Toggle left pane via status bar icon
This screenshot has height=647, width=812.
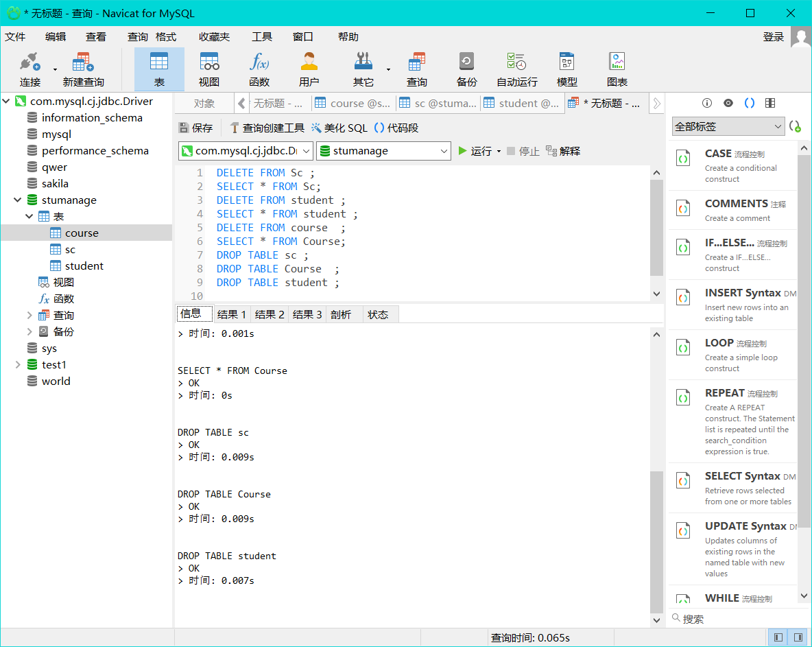pyautogui.click(x=778, y=637)
